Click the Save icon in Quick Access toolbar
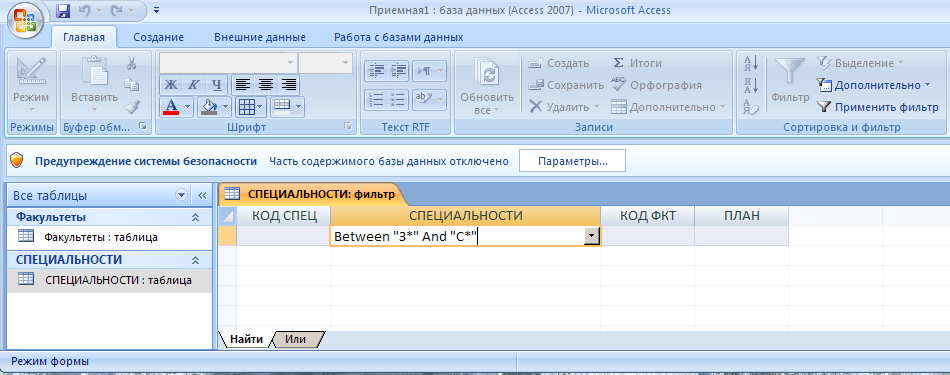Image resolution: width=950 pixels, height=375 pixels. (63, 10)
